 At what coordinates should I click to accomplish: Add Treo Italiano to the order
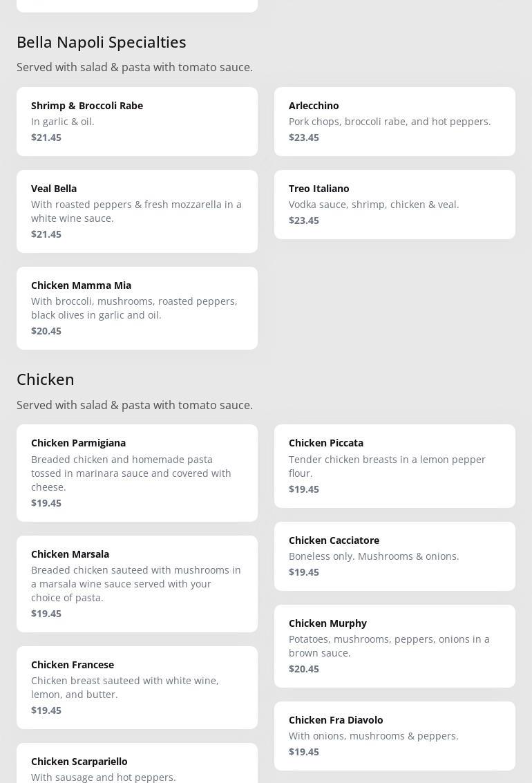click(x=395, y=204)
